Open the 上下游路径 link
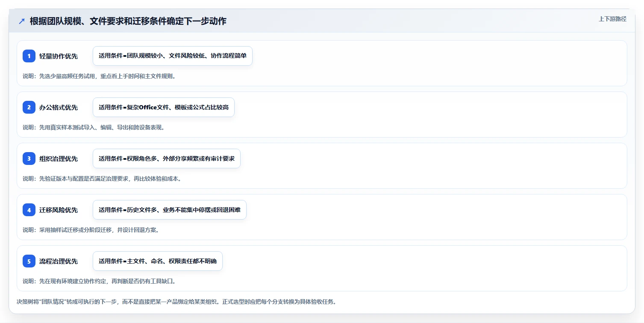The image size is (644, 323). pyautogui.click(x=612, y=19)
